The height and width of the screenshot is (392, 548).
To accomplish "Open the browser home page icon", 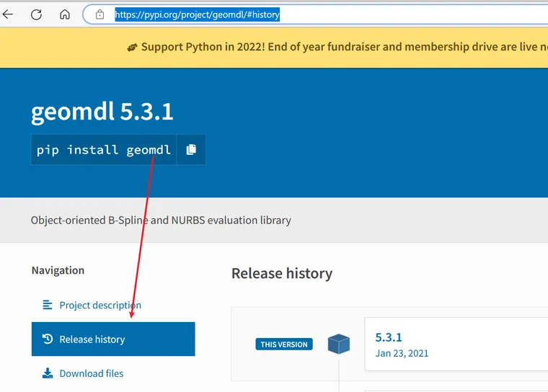I will (65, 14).
